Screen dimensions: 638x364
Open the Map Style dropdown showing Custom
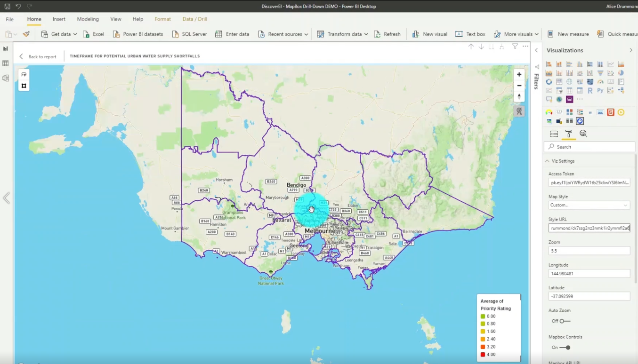coord(589,205)
